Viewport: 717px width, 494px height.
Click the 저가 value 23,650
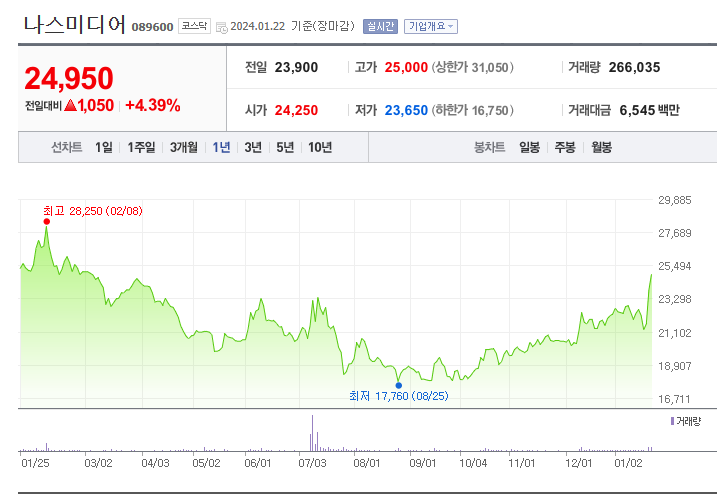[x=406, y=110]
